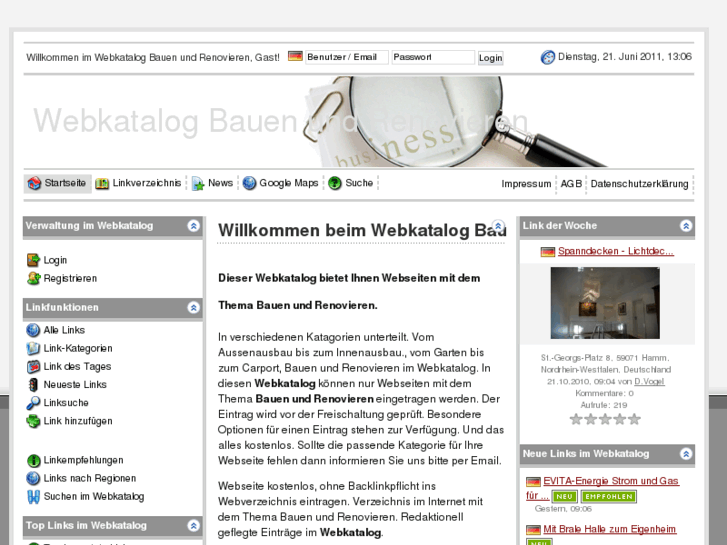Click the Login button in the header
Image resolution: width=727 pixels, height=545 pixels.
pos(491,58)
